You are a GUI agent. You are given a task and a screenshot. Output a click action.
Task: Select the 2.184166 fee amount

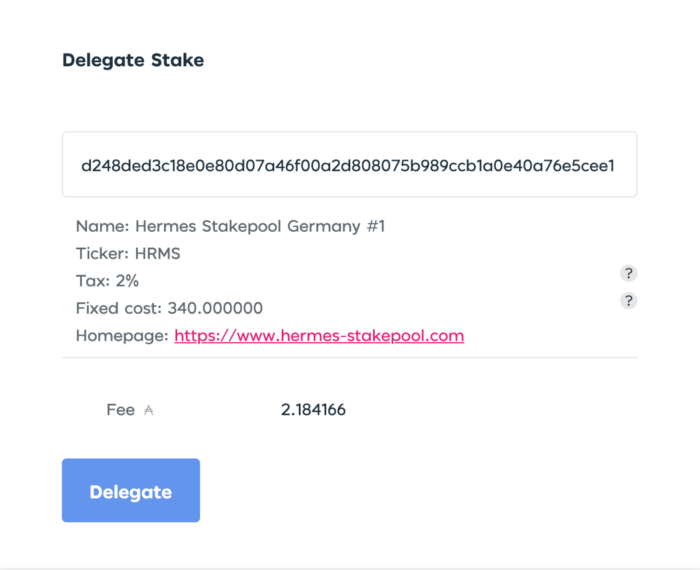pyautogui.click(x=313, y=410)
